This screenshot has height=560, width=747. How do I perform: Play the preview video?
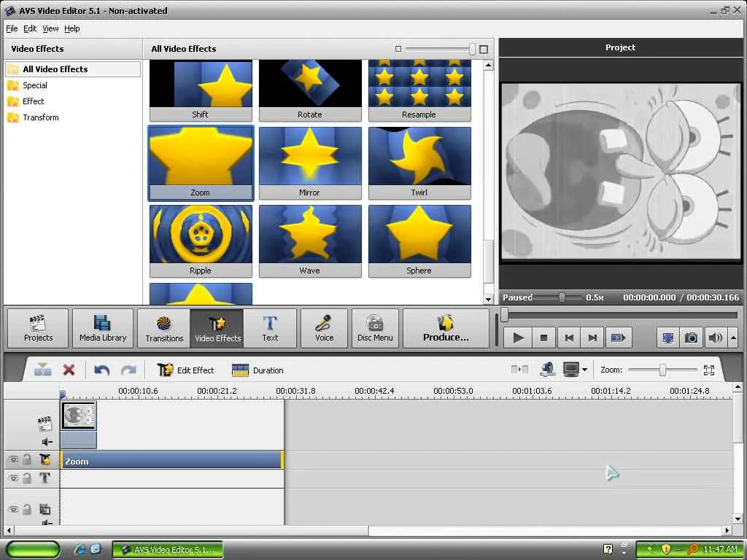tap(519, 338)
